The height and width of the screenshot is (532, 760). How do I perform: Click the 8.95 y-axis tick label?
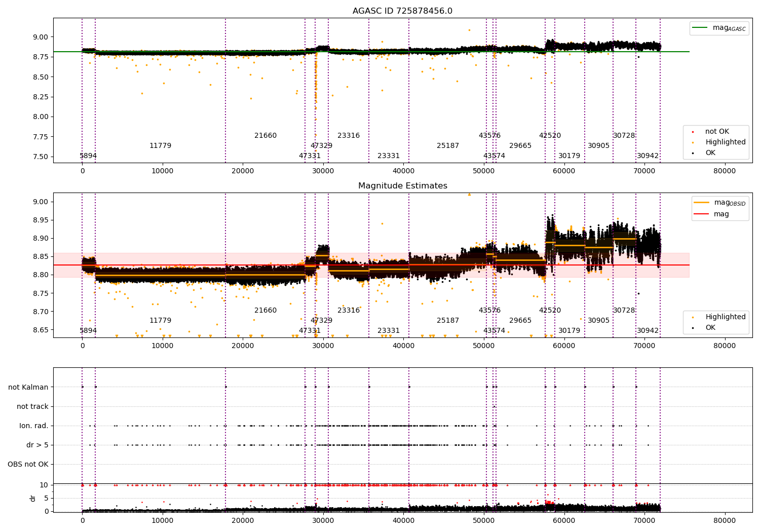point(41,220)
